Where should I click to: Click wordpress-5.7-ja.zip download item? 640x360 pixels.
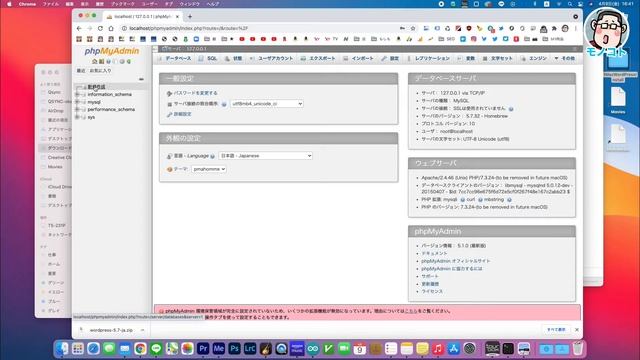point(111,330)
